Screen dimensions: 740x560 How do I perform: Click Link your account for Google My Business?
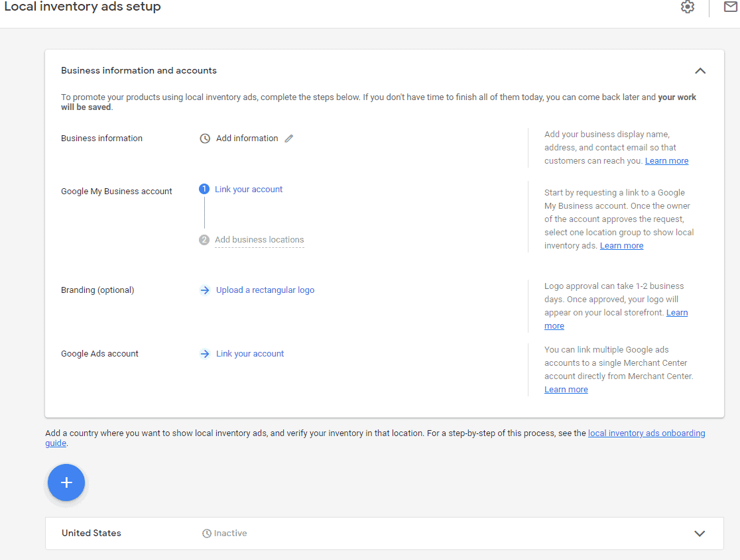coord(249,189)
